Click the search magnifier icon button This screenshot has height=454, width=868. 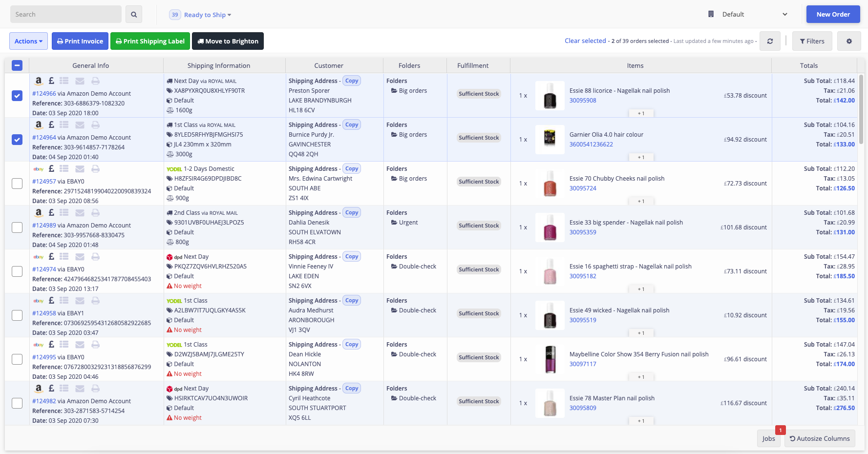134,15
